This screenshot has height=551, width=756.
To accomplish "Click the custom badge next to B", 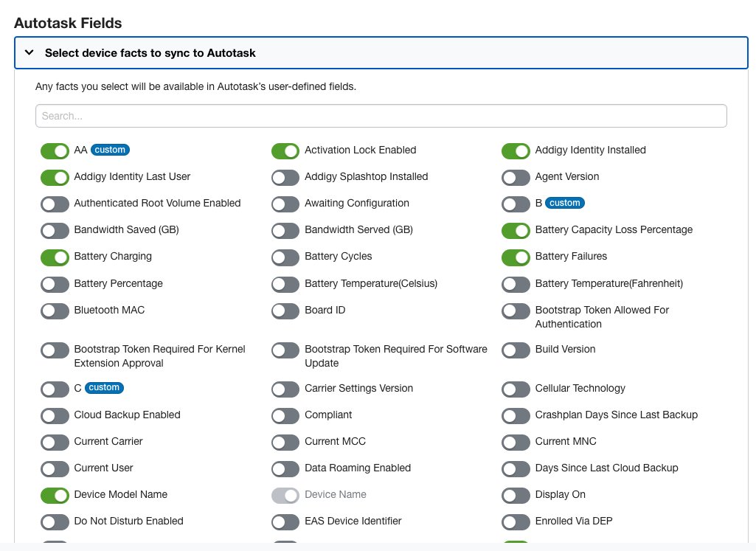I will (x=564, y=202).
